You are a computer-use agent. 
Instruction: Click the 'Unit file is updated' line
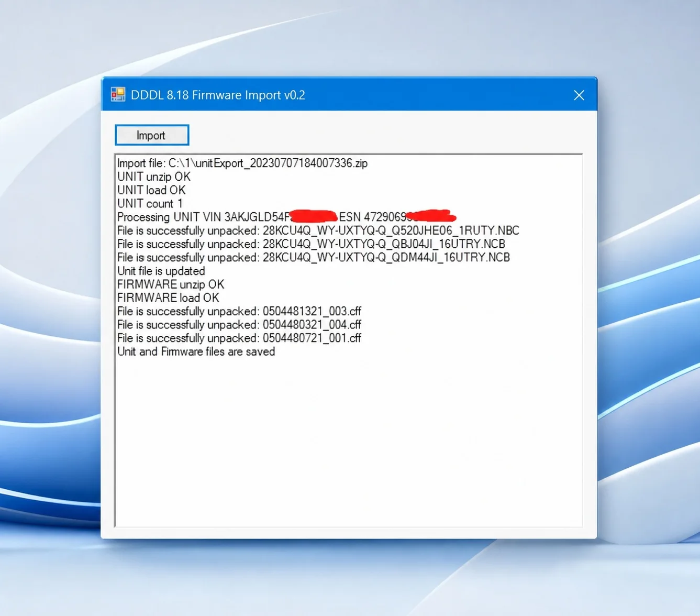coord(161,271)
